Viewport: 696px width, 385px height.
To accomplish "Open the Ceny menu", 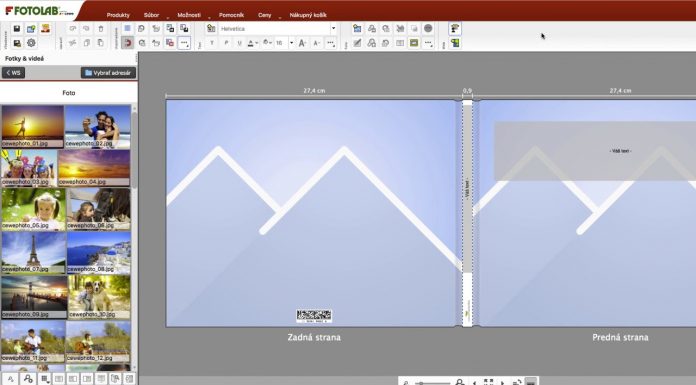I will pyautogui.click(x=265, y=15).
